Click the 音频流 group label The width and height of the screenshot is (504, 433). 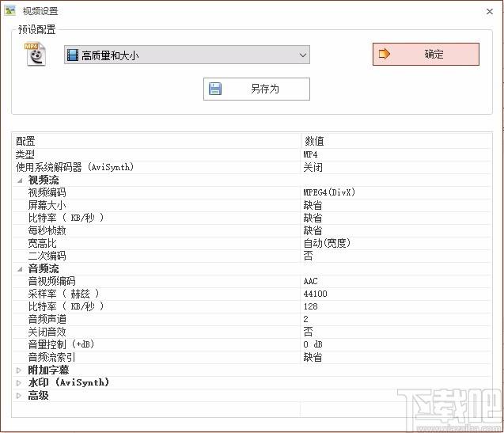44,268
